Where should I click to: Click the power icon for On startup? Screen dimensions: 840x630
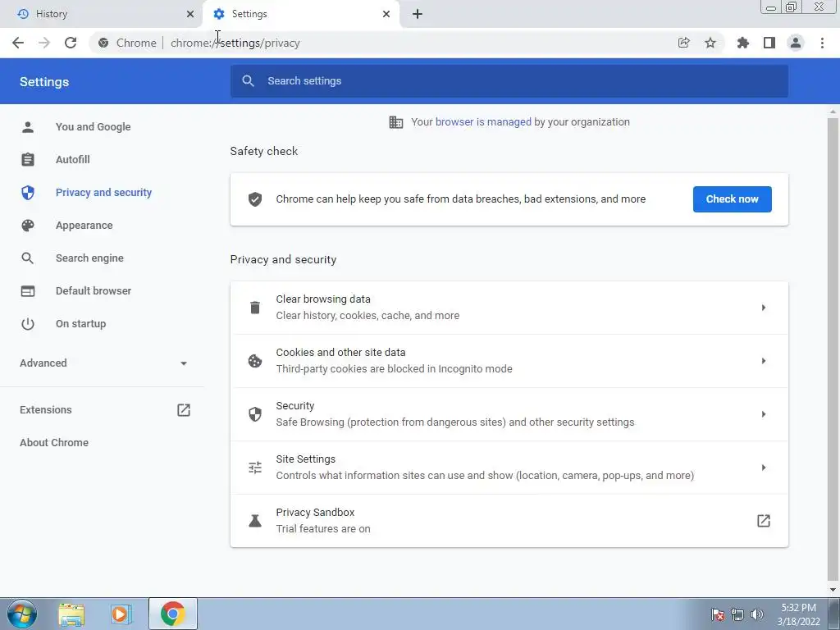[28, 323]
